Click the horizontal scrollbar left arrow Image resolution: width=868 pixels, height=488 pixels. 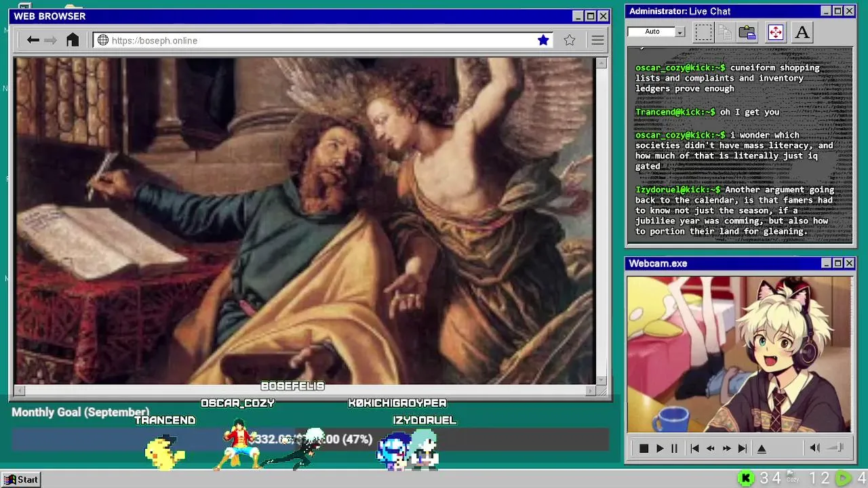[20, 390]
